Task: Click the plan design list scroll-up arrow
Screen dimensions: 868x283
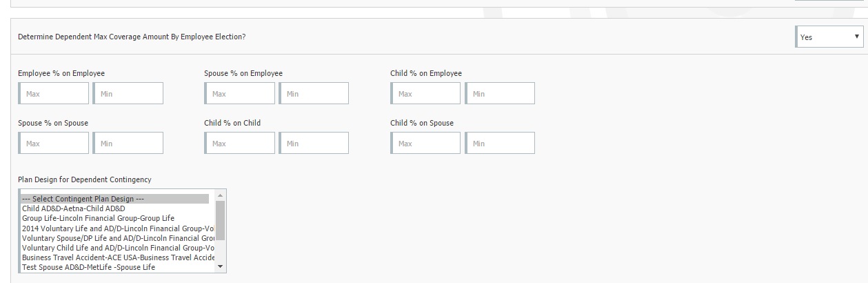Action: pyautogui.click(x=221, y=195)
